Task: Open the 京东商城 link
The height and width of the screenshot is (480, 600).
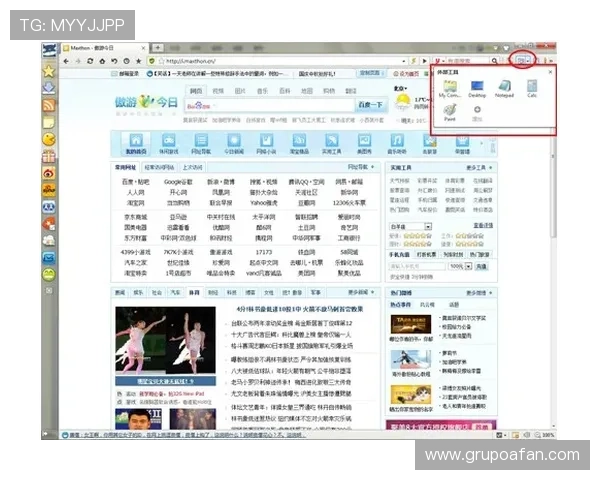Action: pyautogui.click(x=135, y=217)
